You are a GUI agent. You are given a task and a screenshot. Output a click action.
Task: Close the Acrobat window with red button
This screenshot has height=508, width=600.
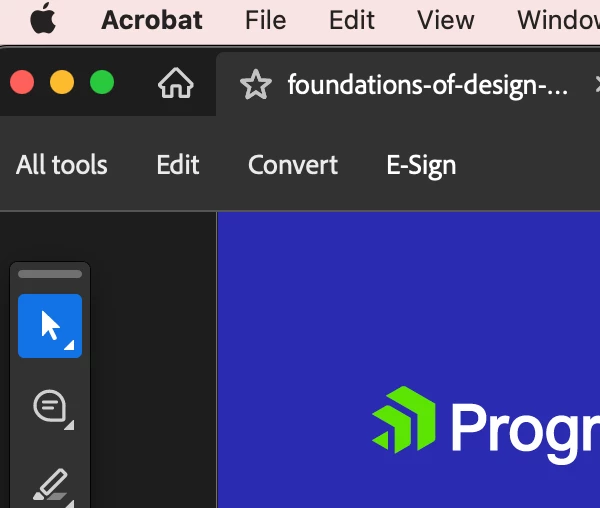22,82
